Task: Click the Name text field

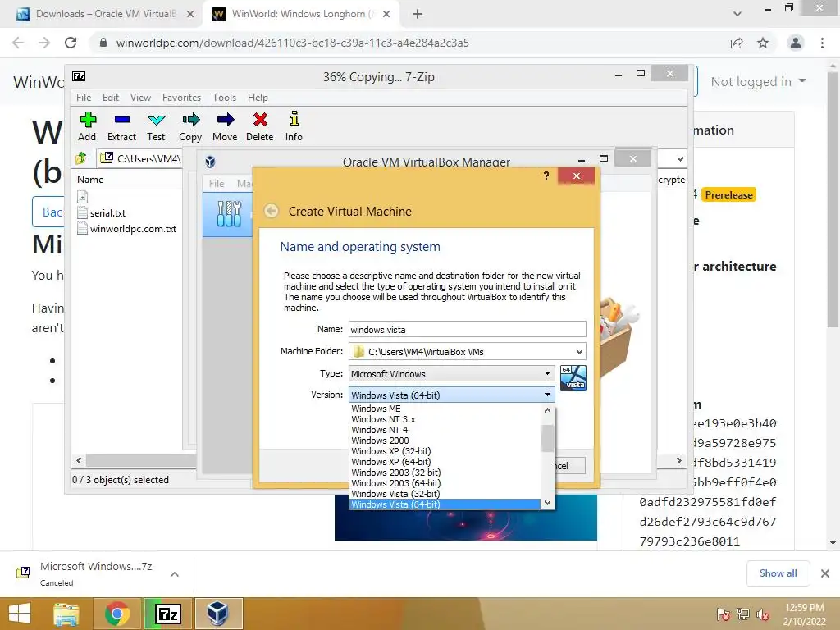Action: [467, 330]
